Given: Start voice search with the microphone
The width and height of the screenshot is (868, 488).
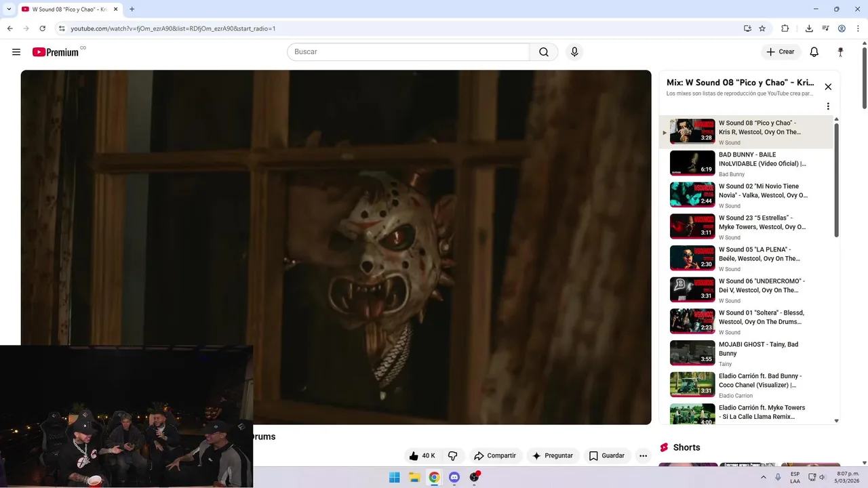Looking at the screenshot, I should [574, 52].
